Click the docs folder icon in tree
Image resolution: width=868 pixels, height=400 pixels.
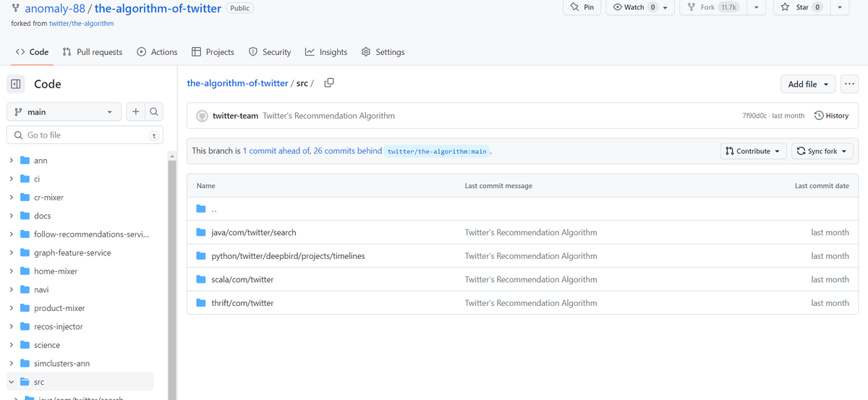click(x=25, y=216)
